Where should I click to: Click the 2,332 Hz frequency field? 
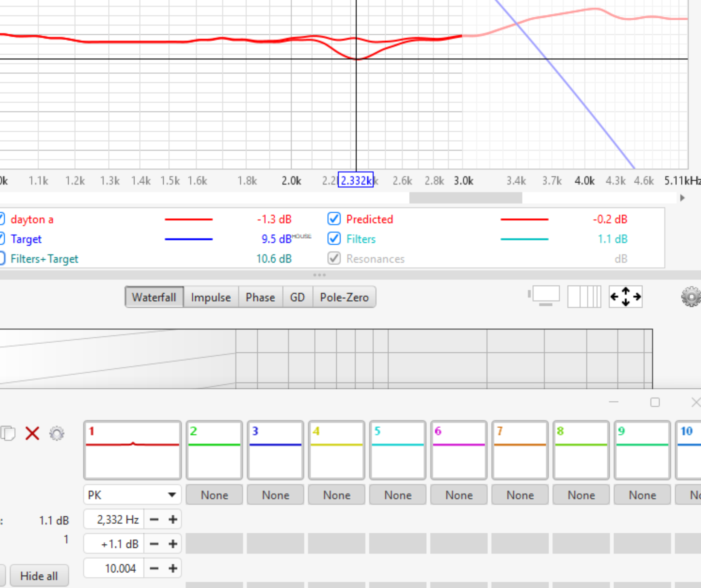pos(114,519)
